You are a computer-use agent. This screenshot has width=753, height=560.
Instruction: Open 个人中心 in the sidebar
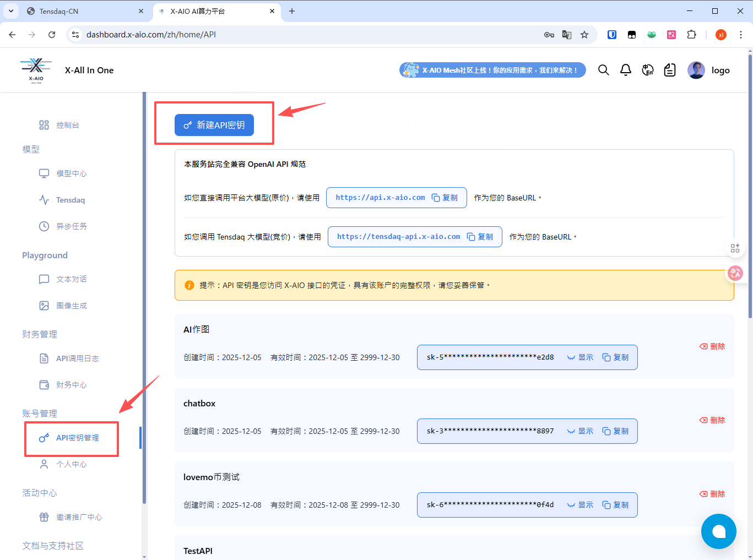63,464
